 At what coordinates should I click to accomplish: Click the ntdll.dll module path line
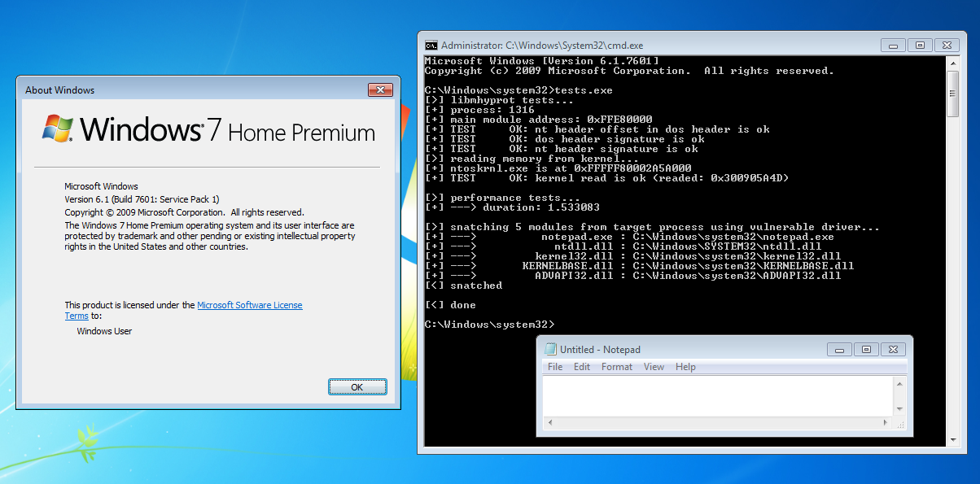[x=623, y=246]
